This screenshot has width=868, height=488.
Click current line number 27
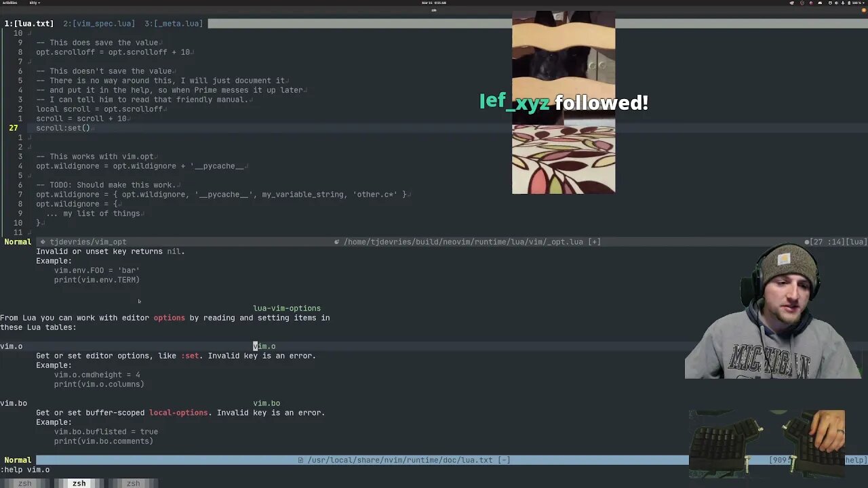[14, 128]
